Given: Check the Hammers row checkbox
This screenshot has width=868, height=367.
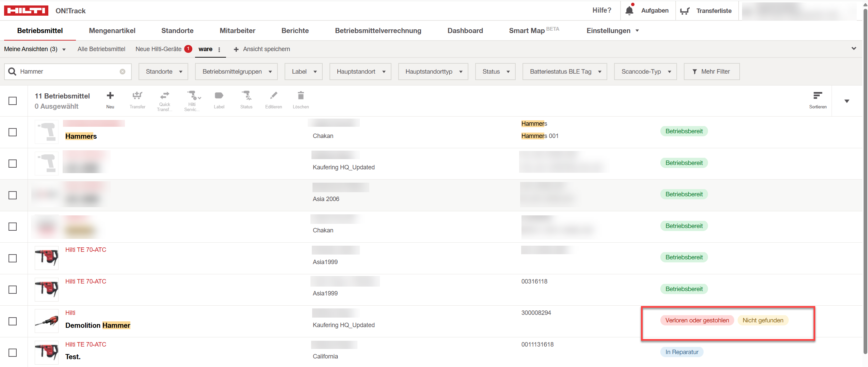Looking at the screenshot, I should [13, 132].
